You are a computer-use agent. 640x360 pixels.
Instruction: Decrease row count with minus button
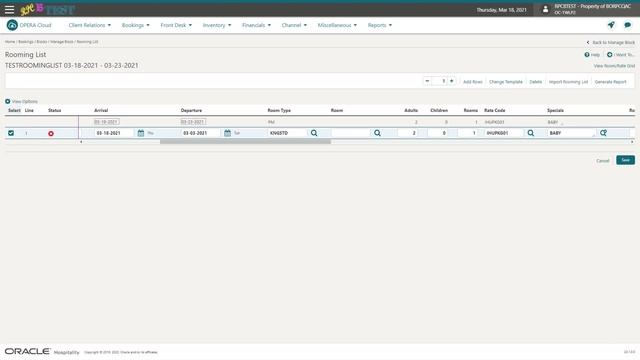[x=427, y=81]
